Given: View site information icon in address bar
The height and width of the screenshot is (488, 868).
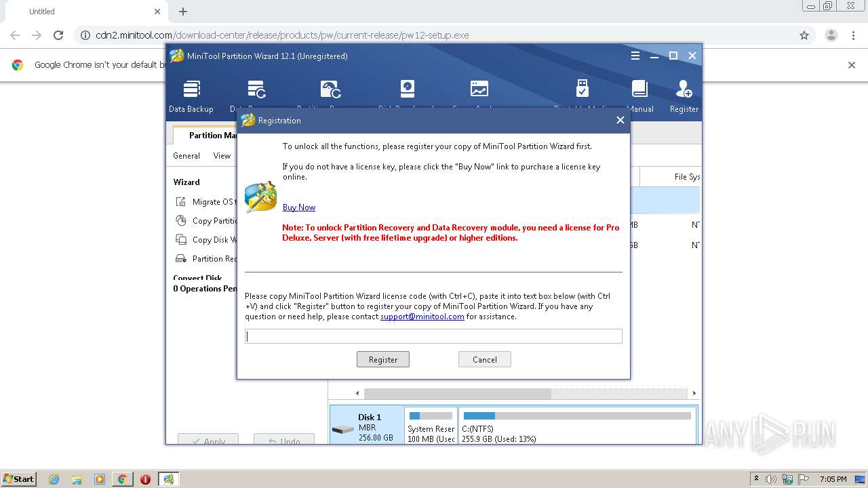Looking at the screenshot, I should 85,35.
